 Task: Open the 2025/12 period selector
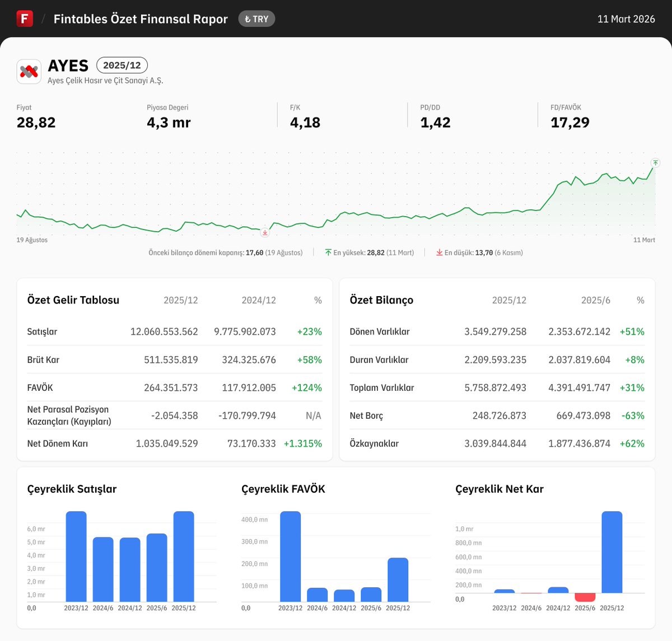click(x=122, y=65)
